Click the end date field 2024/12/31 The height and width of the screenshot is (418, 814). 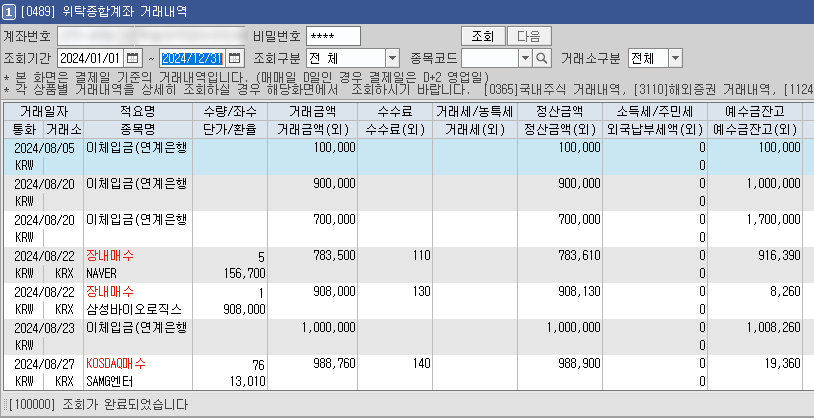click(x=194, y=58)
